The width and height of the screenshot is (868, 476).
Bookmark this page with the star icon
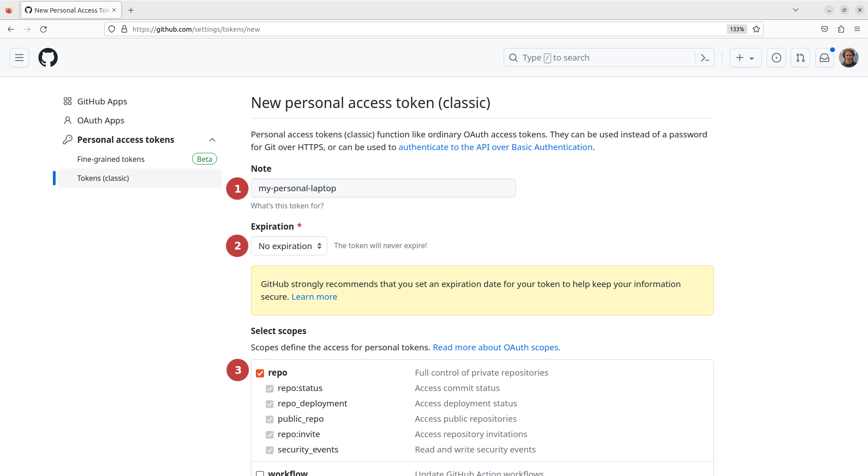(756, 29)
